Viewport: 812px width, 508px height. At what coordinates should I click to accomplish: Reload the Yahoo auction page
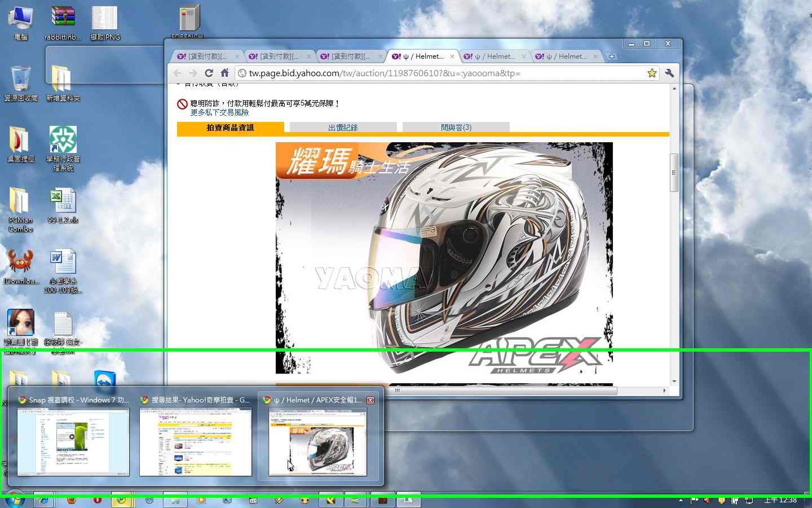(x=209, y=73)
